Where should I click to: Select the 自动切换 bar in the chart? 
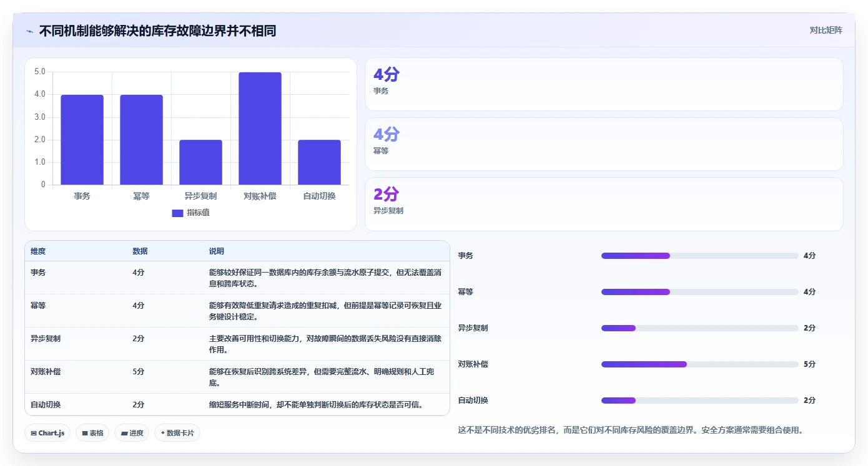(x=319, y=162)
